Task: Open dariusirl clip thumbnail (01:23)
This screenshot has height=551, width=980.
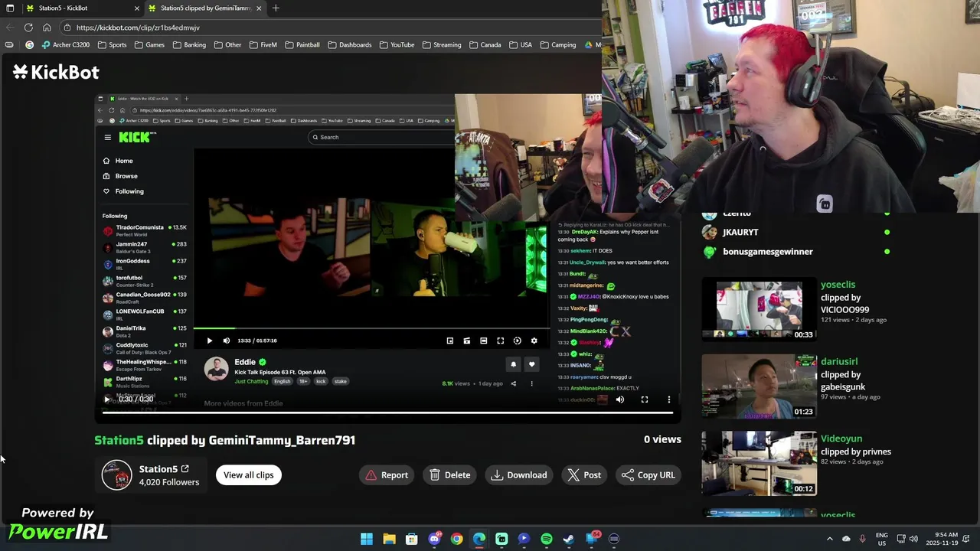Action: (759, 386)
